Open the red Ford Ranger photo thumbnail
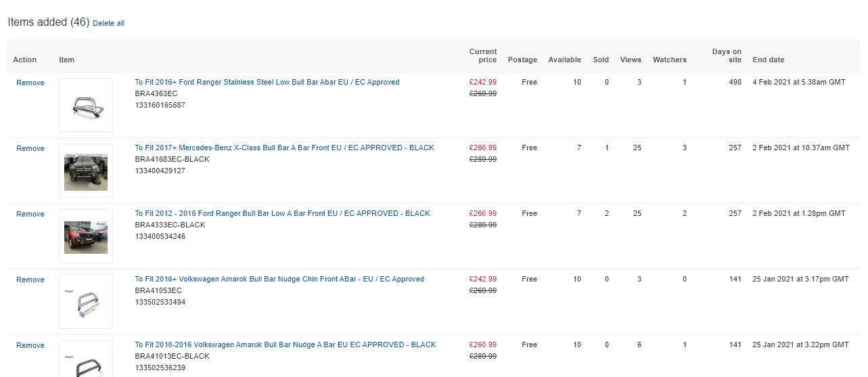The image size is (868, 377). [86, 236]
